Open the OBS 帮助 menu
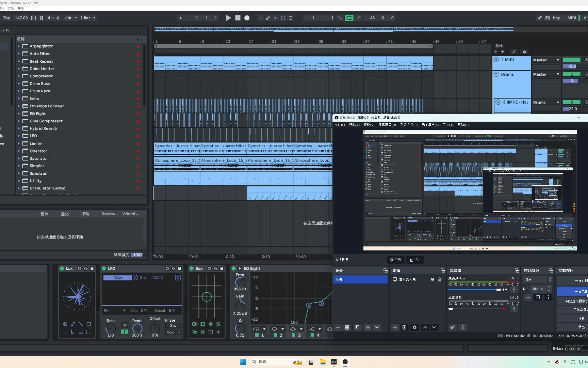Image resolution: width=588 pixels, height=368 pixels. click(463, 125)
